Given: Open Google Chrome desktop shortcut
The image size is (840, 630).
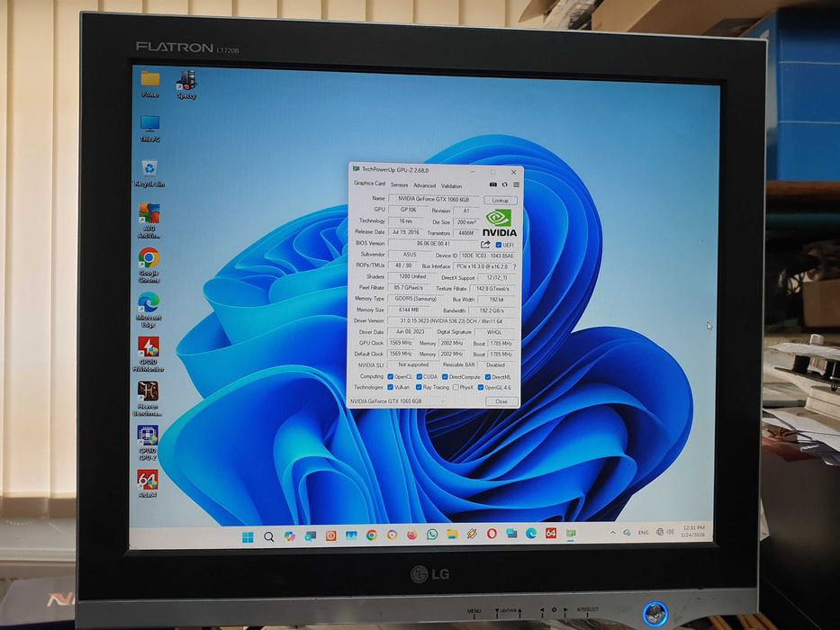Looking at the screenshot, I should click(149, 265).
